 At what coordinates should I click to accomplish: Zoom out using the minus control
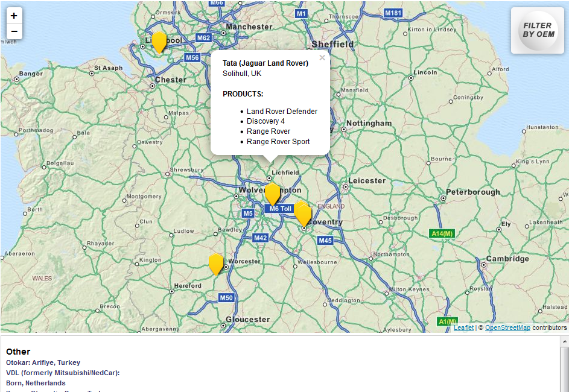click(14, 30)
